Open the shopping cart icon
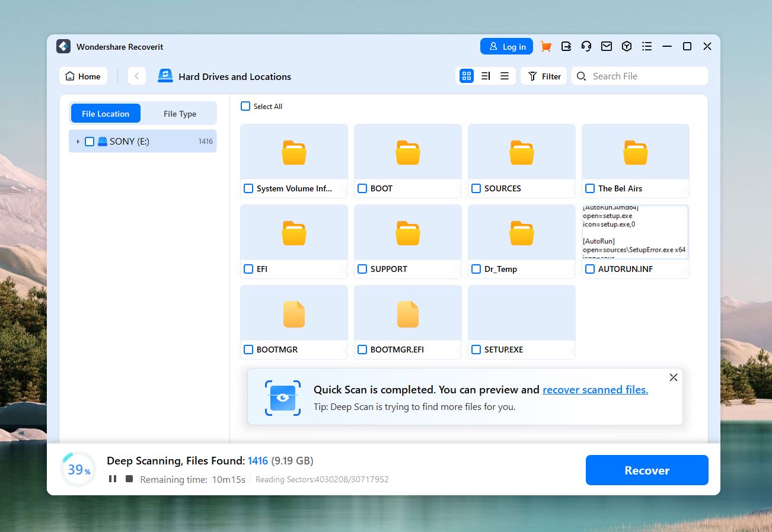 pyautogui.click(x=546, y=46)
